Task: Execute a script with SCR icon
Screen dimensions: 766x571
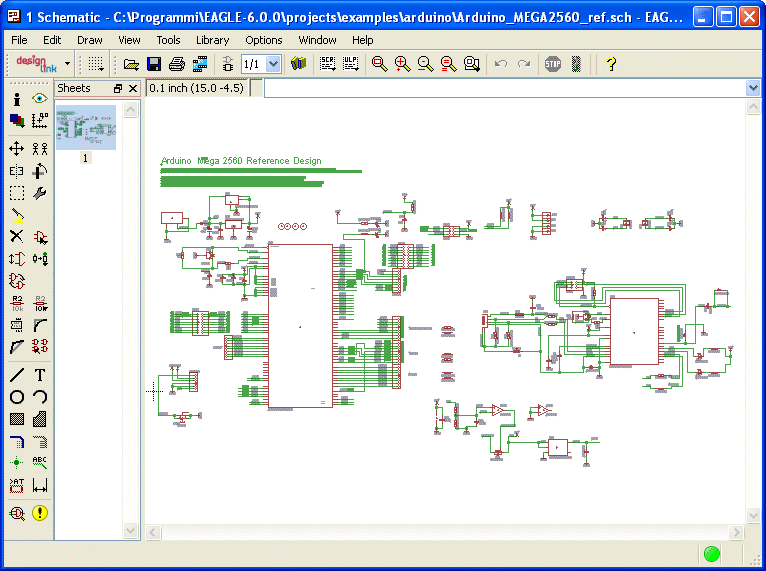Action: click(327, 63)
